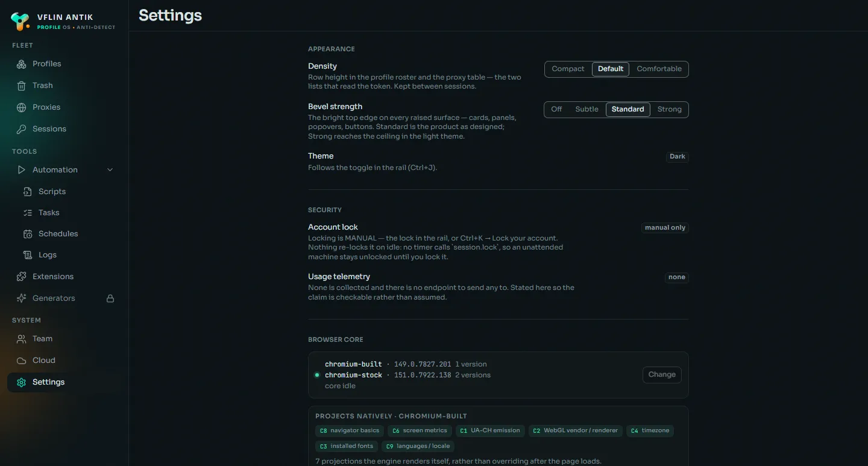Open the Cloud page
Screen dimensions: 868x466
tap(64, 361)
